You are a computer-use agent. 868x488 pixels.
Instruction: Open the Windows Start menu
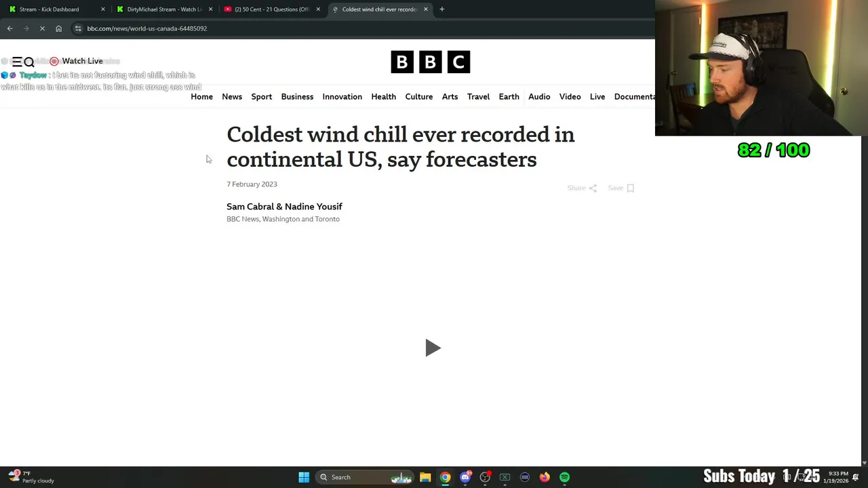[x=304, y=477]
